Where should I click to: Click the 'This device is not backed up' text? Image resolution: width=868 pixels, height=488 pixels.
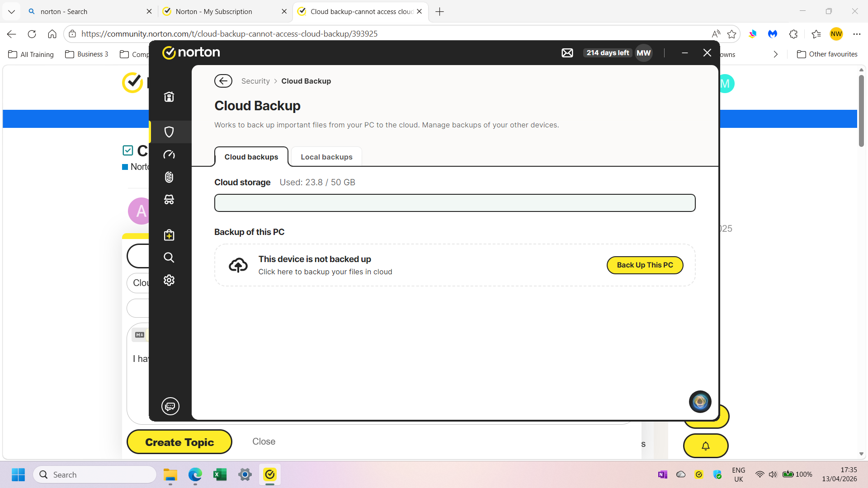pyautogui.click(x=315, y=259)
